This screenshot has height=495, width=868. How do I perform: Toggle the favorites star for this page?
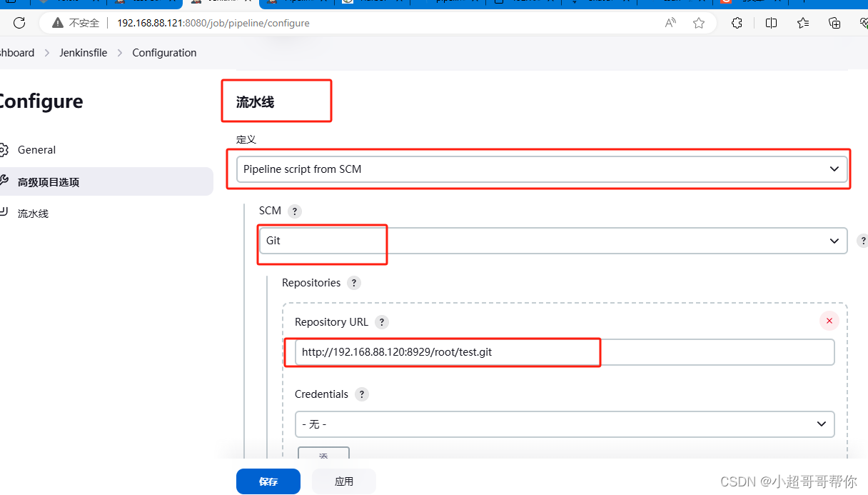698,23
